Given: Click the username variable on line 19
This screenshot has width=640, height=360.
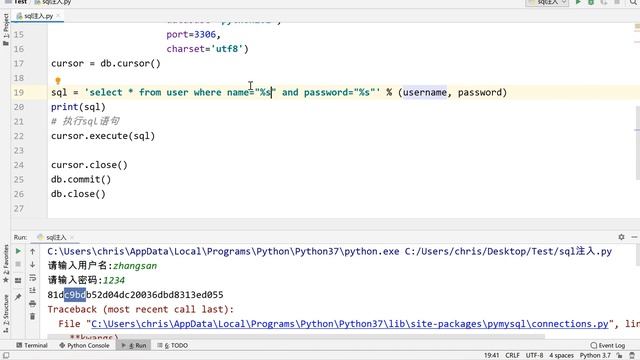Looking at the screenshot, I should (x=425, y=92).
